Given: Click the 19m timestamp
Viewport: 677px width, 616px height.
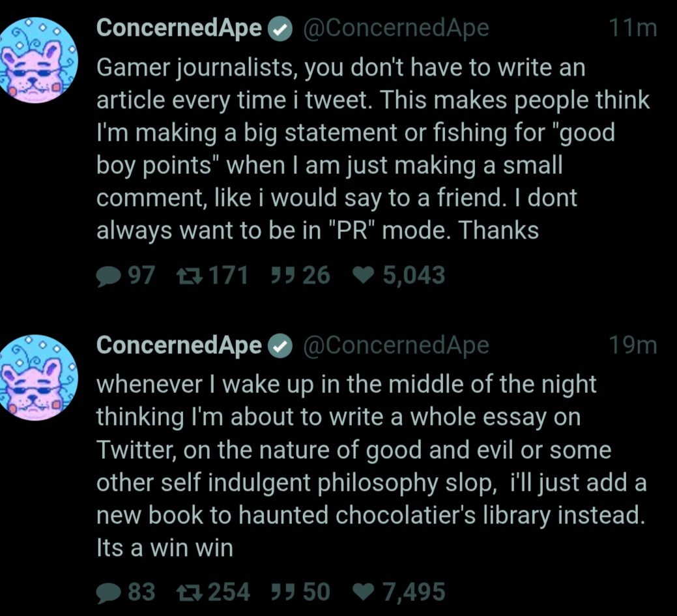Looking at the screenshot, I should click(x=633, y=345).
